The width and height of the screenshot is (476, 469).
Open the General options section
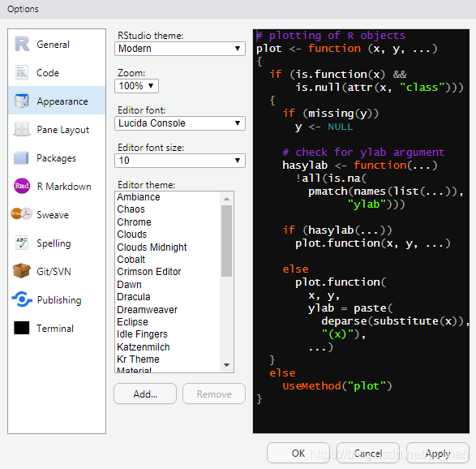pos(57,45)
